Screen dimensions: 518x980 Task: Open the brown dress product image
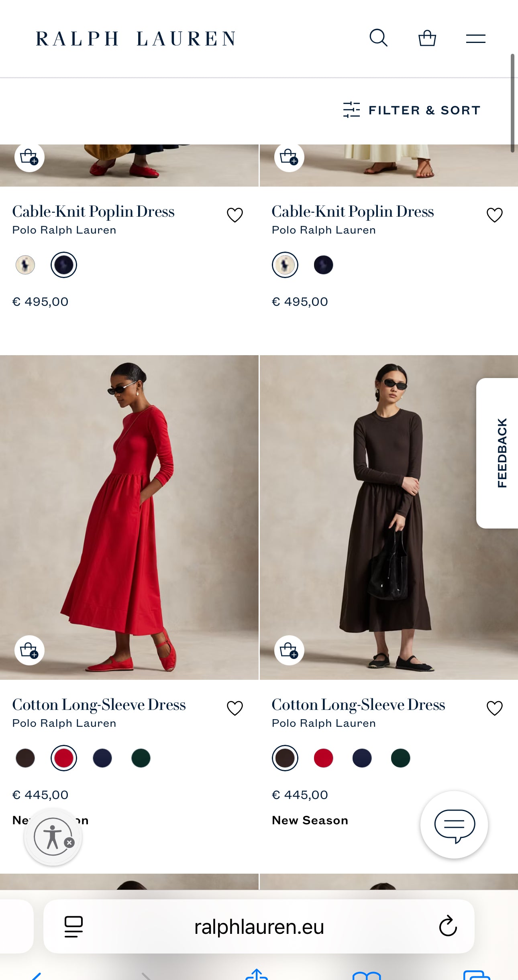(x=388, y=517)
